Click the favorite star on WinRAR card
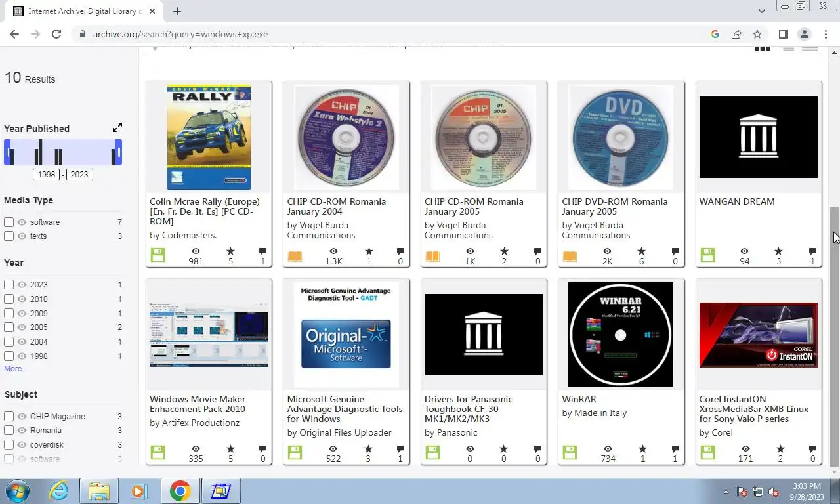 [642, 449]
